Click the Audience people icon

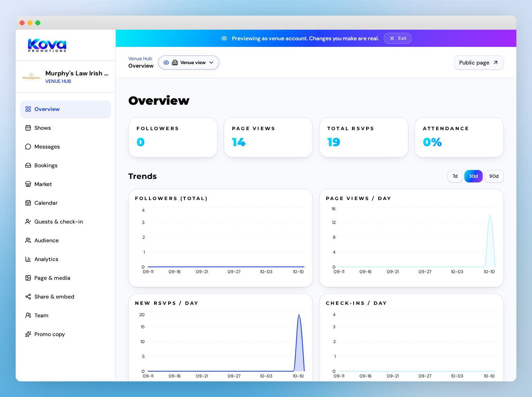pos(28,240)
